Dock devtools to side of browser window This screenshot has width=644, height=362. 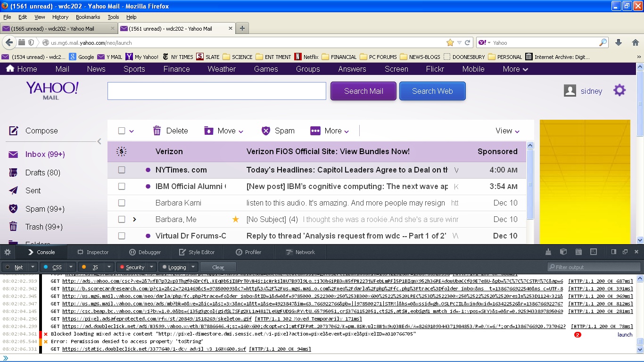[614, 252]
